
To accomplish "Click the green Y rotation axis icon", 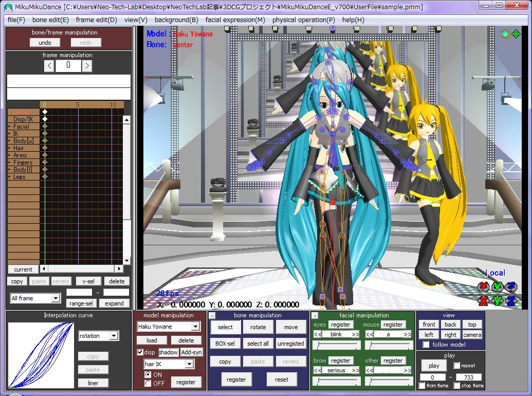I will click(x=498, y=287).
